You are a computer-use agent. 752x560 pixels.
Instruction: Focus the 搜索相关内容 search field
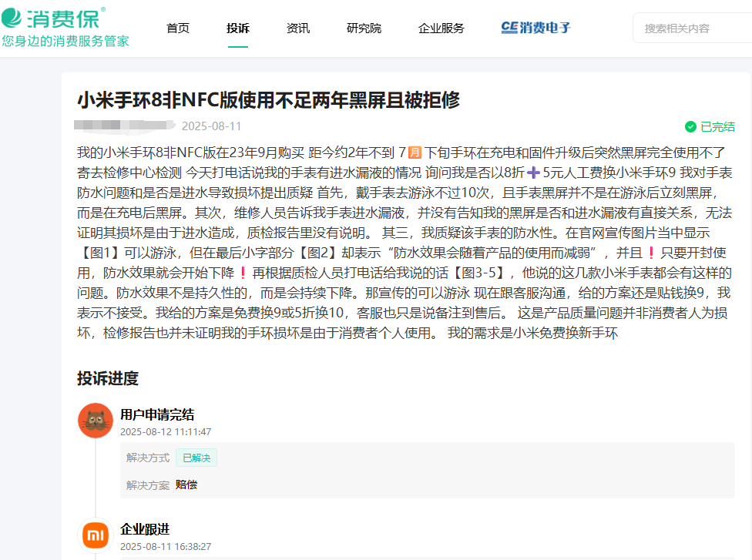point(693,29)
